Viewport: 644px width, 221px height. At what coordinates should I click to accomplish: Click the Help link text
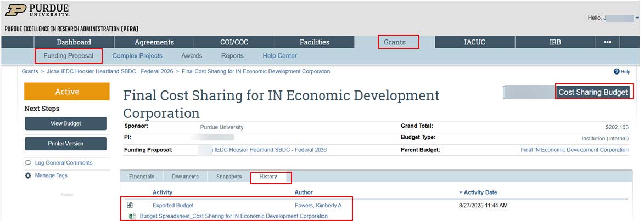pos(625,72)
